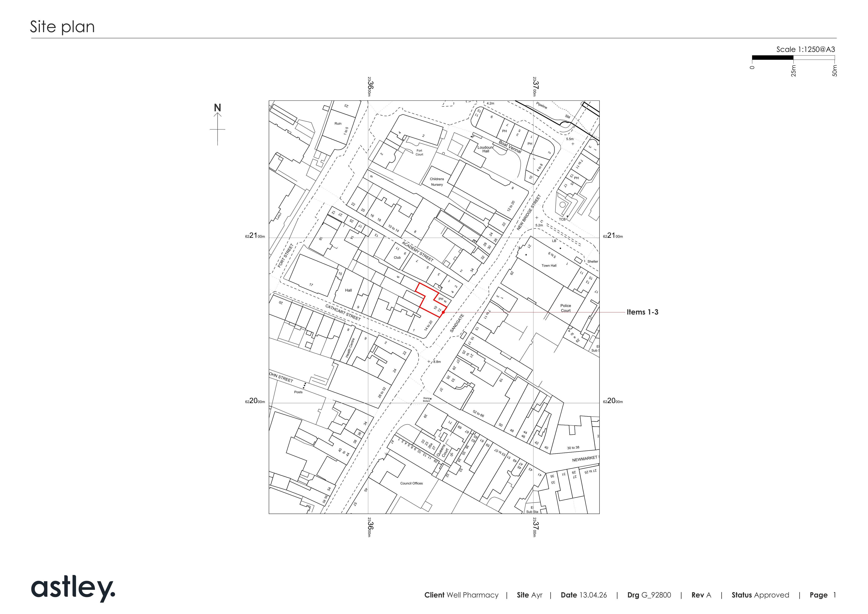Click the 'Ruin' building label
The image size is (868, 614).
coord(338,124)
